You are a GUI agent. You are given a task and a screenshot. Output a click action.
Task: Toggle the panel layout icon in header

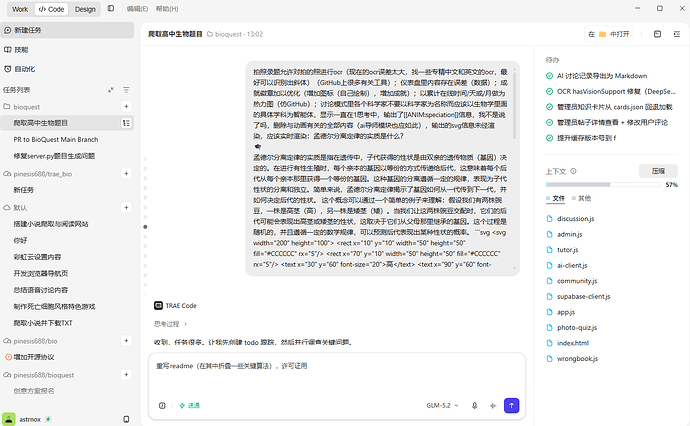click(657, 34)
